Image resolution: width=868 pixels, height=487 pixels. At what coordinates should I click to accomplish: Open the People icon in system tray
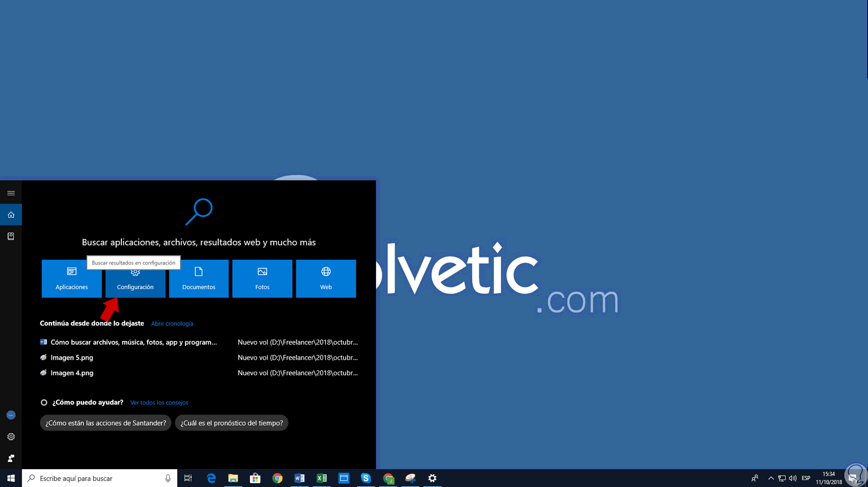tap(755, 478)
